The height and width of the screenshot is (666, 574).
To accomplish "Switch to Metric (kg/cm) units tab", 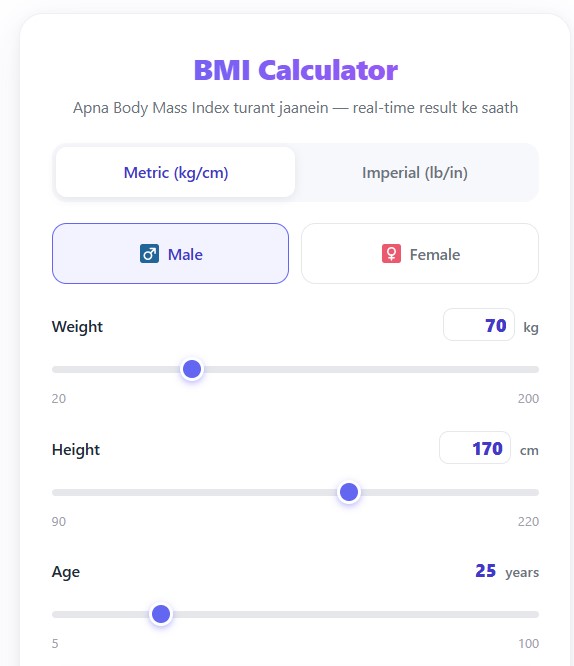I will [x=175, y=172].
